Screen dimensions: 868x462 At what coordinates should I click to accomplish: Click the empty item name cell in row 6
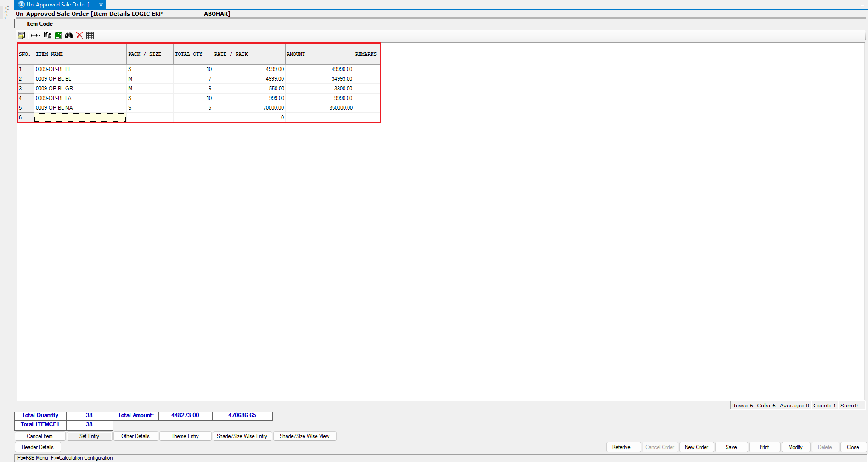[80, 117]
